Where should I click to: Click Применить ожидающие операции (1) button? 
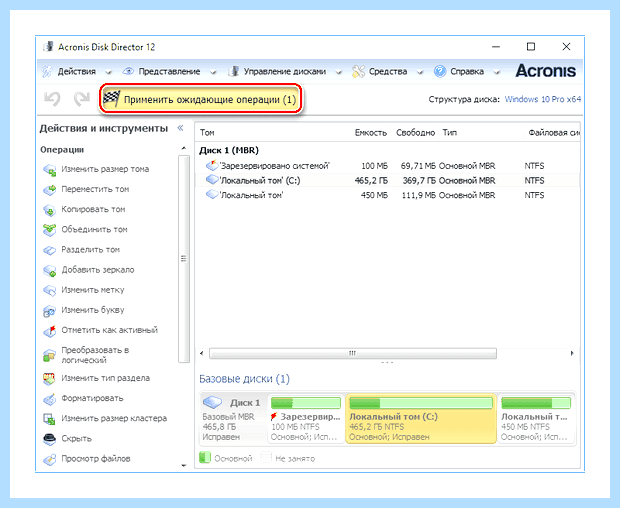200,99
